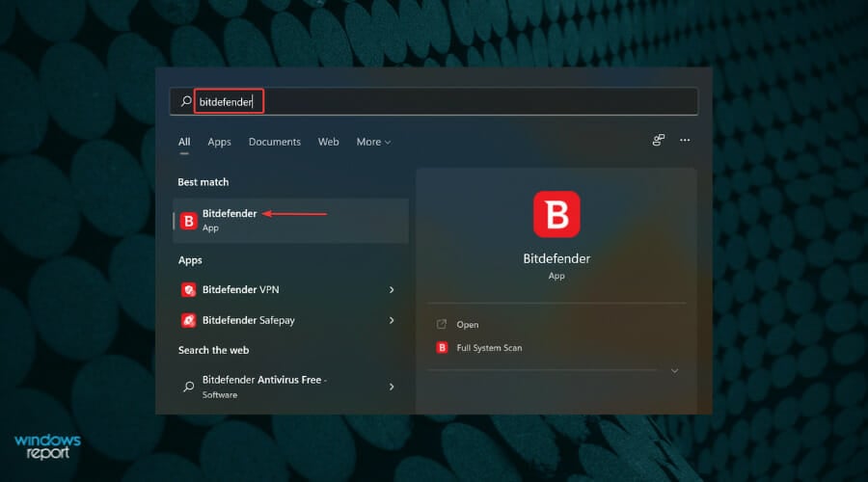Expand Bitdefender VPN details chevron
The width and height of the screenshot is (868, 482).
(392, 289)
